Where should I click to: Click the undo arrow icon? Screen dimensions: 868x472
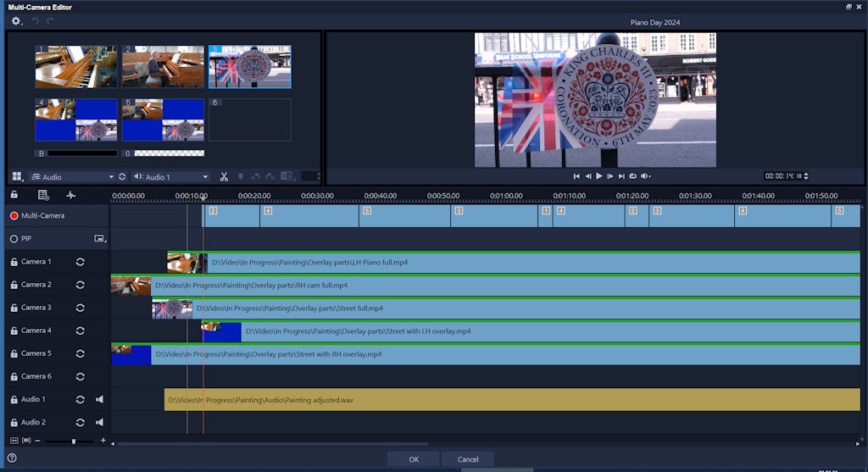pos(35,21)
